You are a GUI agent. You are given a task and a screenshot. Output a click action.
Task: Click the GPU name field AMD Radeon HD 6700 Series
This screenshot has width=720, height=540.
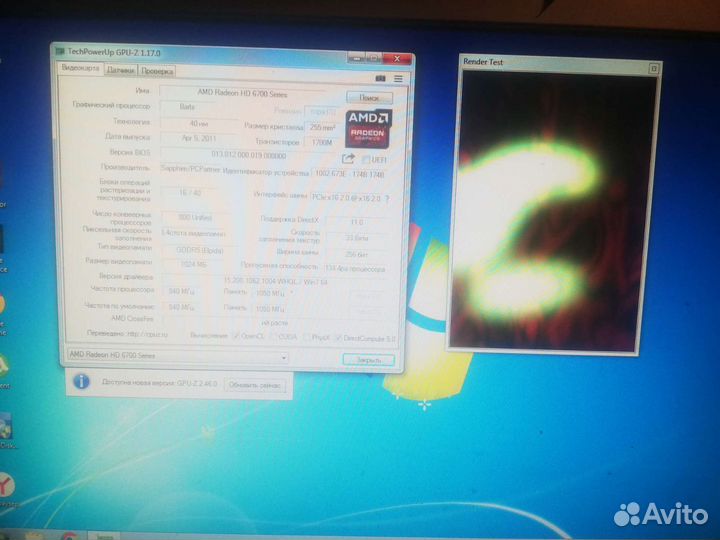pyautogui.click(x=242, y=93)
